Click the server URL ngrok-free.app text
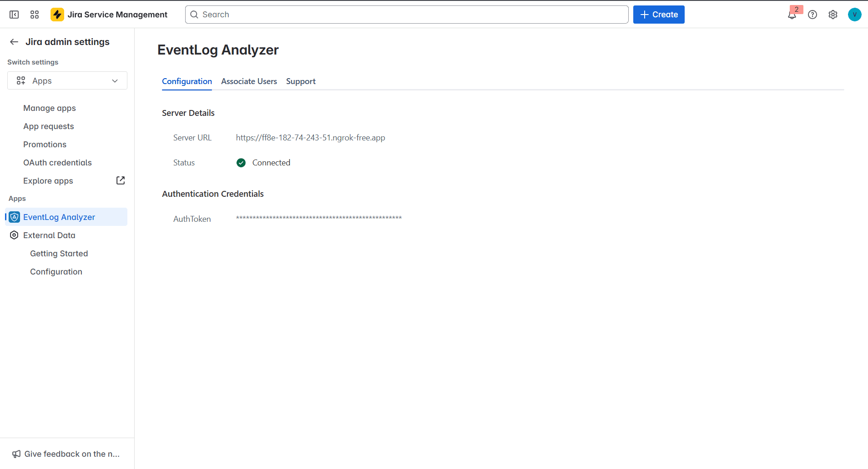This screenshot has height=469, width=868. coord(310,138)
